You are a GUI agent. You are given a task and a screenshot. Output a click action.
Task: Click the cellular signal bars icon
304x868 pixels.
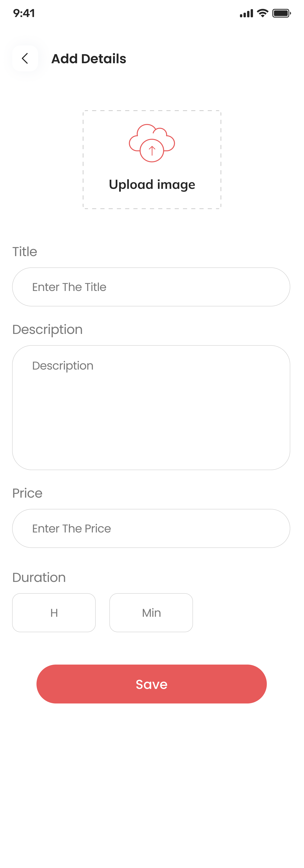246,14
